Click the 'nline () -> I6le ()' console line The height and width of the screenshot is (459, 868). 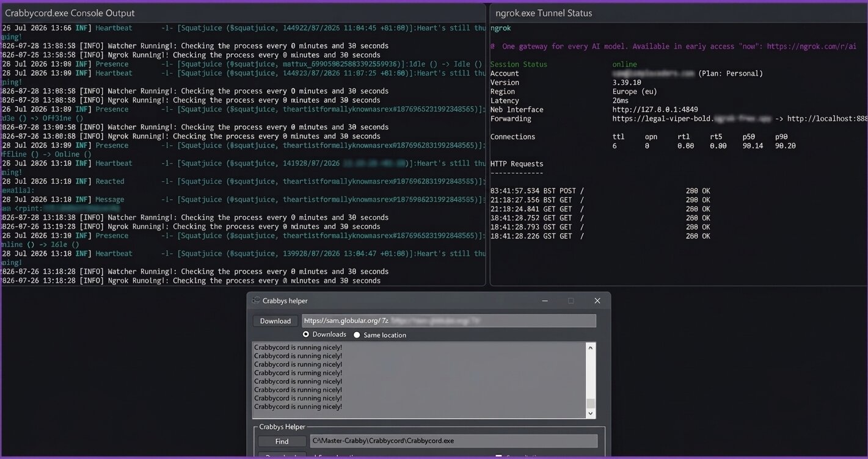point(40,245)
